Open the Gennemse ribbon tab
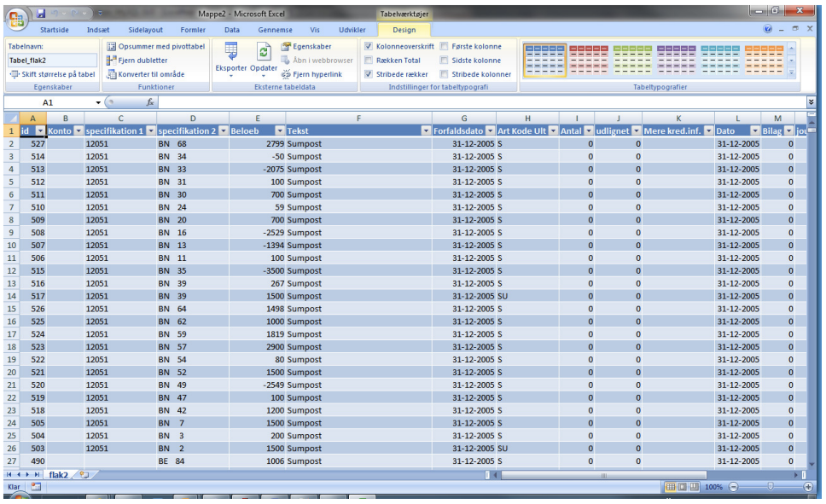Viewport: 826px width, 504px height. 275,30
